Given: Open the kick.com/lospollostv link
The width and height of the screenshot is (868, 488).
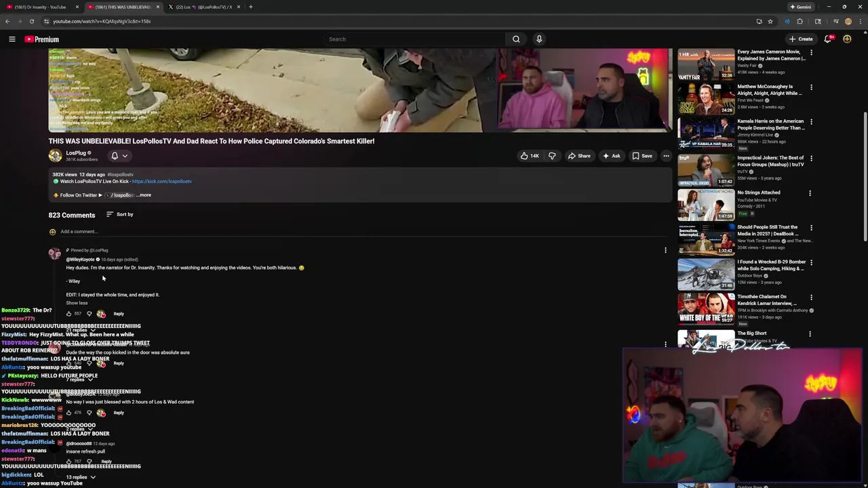Looking at the screenshot, I should [161, 182].
